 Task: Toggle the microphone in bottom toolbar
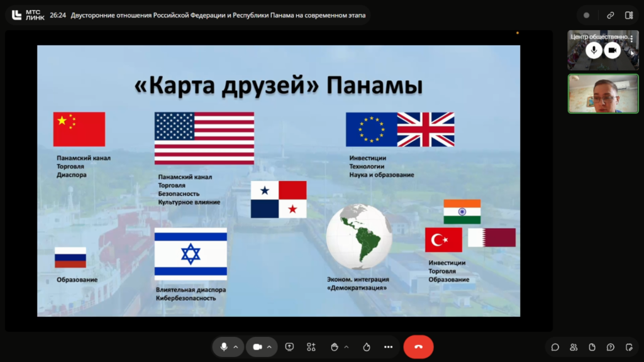(x=224, y=347)
